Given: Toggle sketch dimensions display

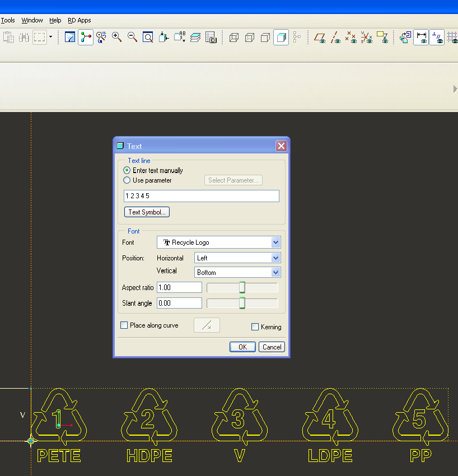Looking at the screenshot, I should point(421,38).
